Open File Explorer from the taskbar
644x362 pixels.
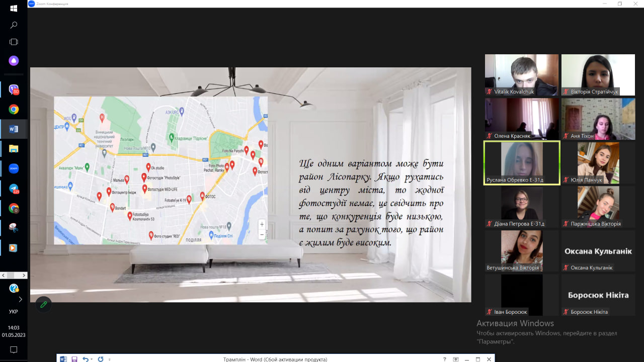[x=14, y=149]
